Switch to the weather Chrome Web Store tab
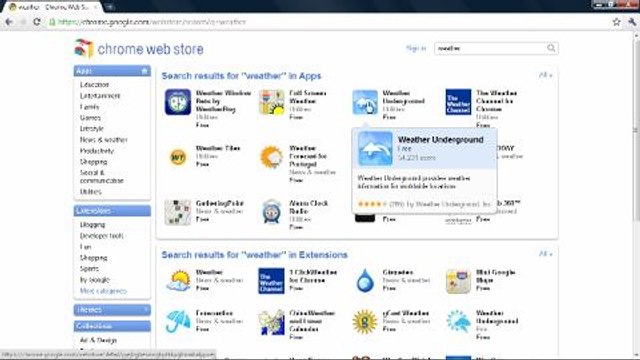 pyautogui.click(x=53, y=7)
